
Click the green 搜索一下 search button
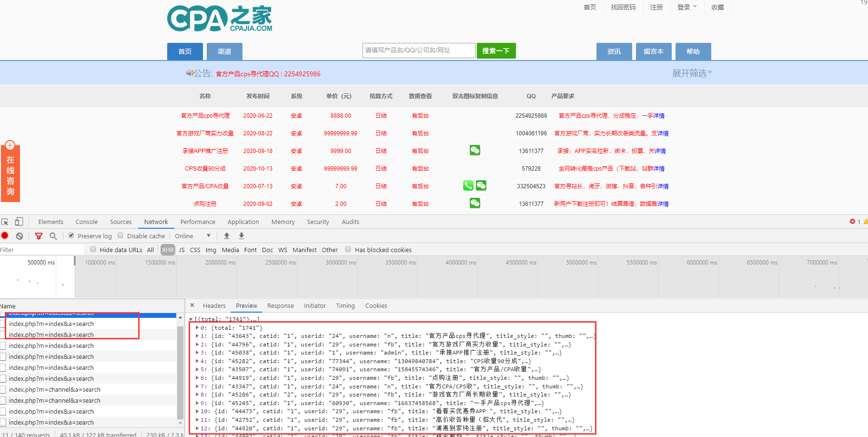(x=496, y=51)
